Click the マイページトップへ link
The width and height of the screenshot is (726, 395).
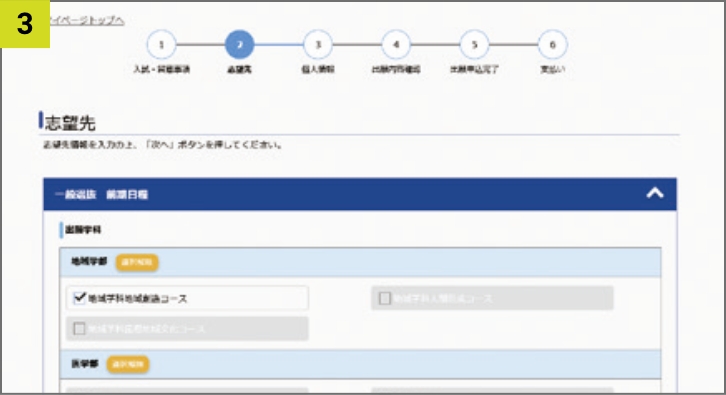click(87, 20)
